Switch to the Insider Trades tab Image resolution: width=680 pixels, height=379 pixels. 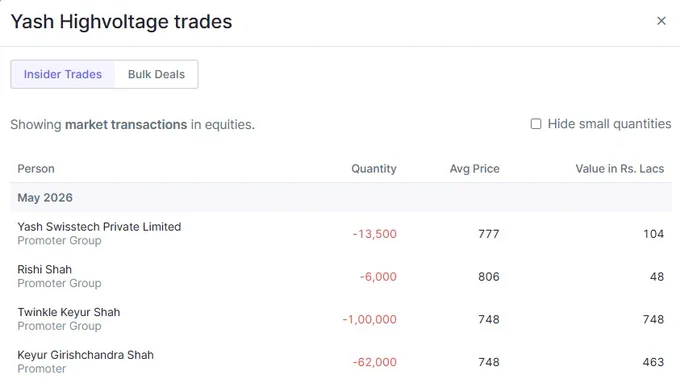[63, 74]
